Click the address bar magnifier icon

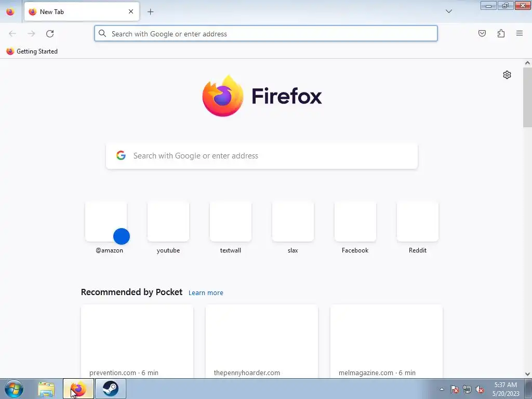click(102, 33)
